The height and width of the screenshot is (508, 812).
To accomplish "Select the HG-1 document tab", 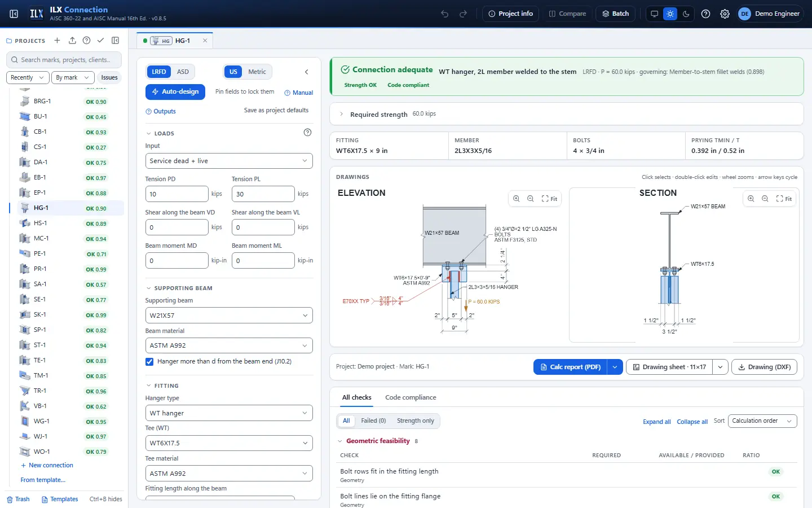I will tap(176, 41).
